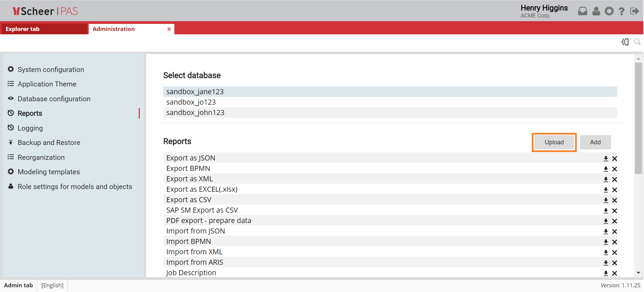Collapse the sidebar panel icon
This screenshot has width=644, height=292.
pos(625,42)
